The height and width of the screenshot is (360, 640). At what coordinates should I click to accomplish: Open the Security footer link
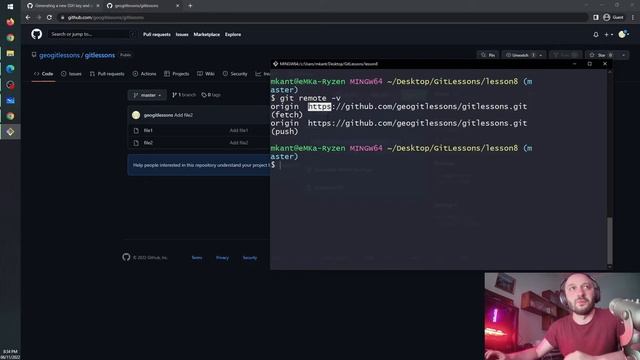tap(250, 258)
